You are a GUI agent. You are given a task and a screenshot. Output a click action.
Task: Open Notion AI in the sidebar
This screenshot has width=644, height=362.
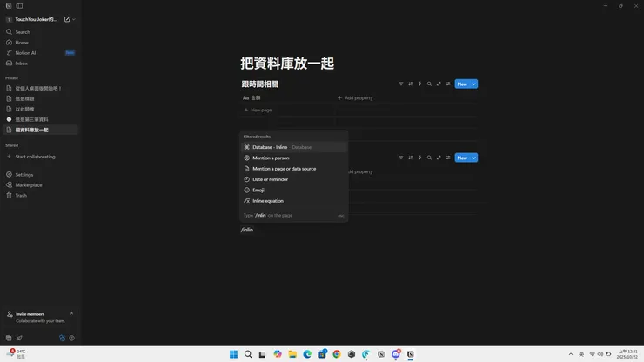[40, 52]
